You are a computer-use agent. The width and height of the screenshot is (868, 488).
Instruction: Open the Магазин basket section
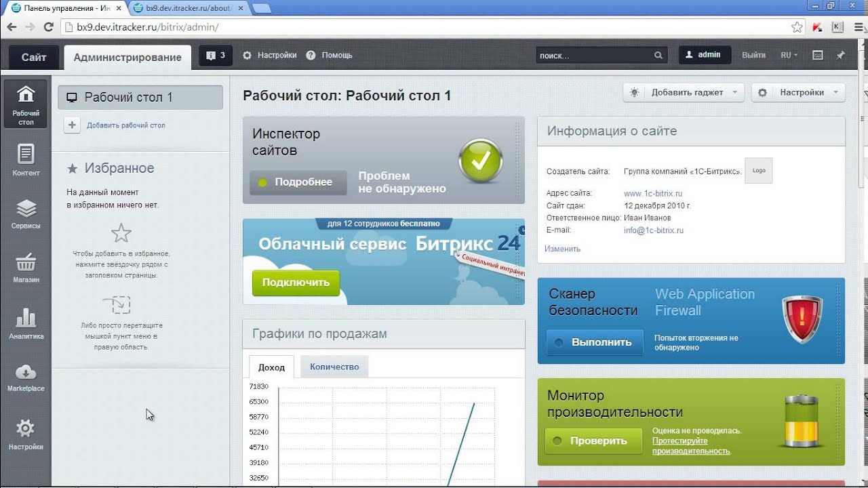tap(26, 268)
